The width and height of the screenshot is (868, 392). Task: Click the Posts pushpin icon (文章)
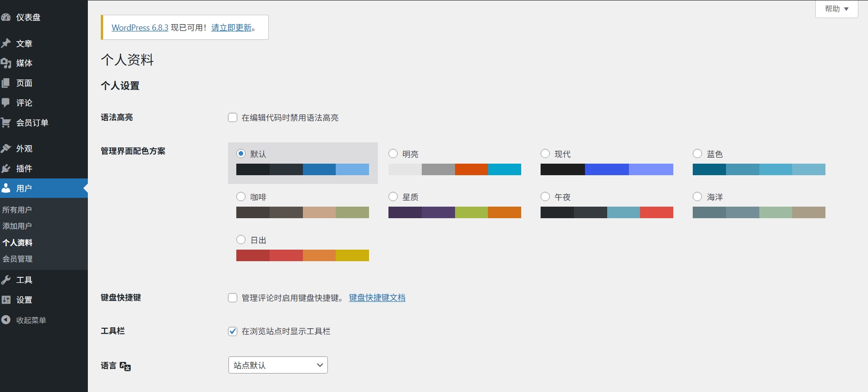point(6,43)
